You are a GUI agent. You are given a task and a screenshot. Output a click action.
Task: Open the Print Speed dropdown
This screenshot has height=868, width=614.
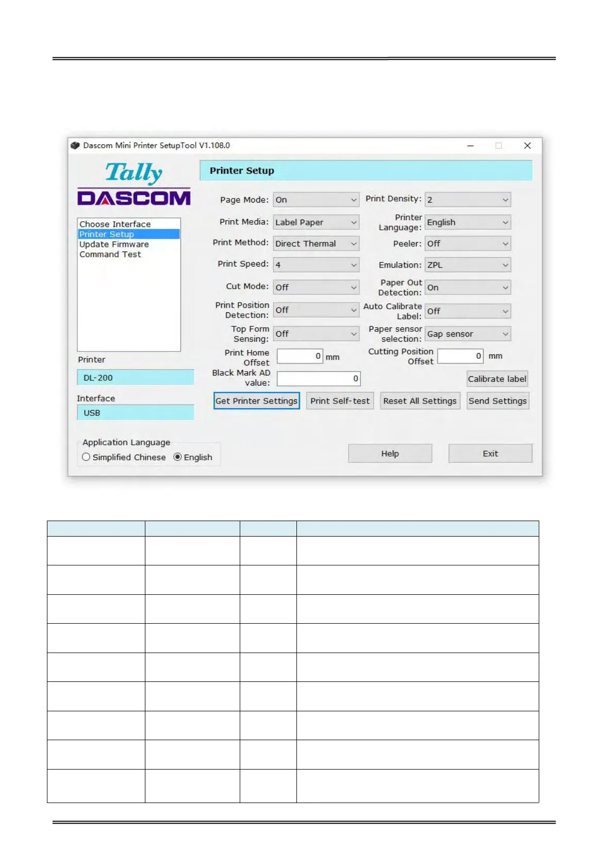coord(316,265)
